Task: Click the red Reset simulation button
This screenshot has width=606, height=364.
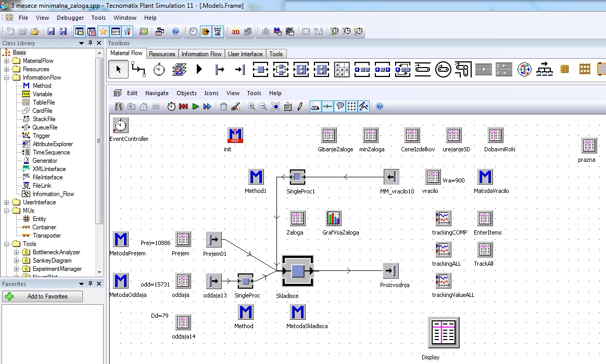Action: (183, 107)
